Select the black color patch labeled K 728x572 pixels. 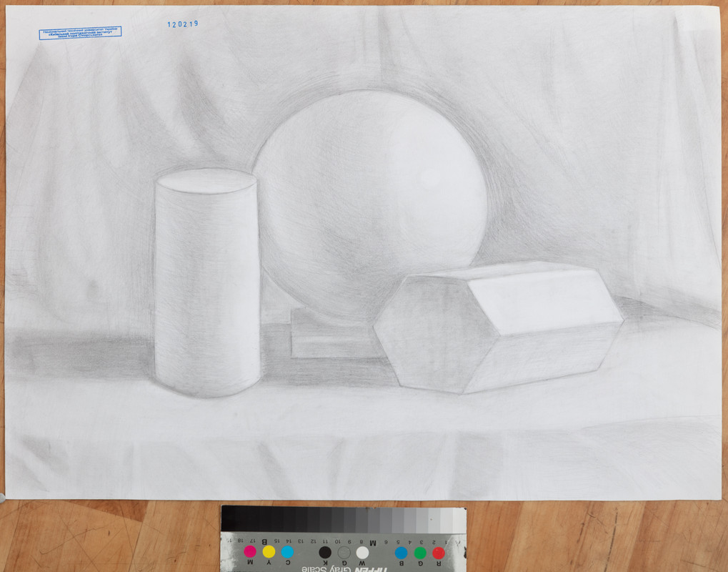pos(325,552)
